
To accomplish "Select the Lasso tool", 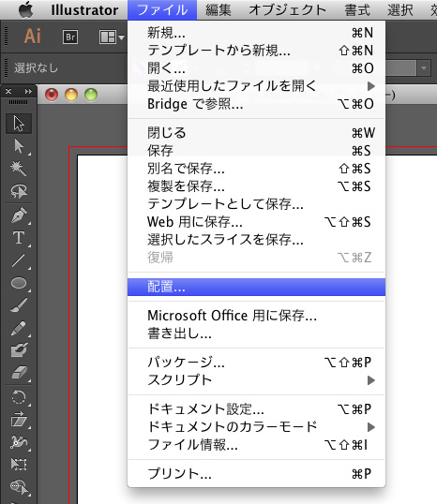I will coord(19,191).
